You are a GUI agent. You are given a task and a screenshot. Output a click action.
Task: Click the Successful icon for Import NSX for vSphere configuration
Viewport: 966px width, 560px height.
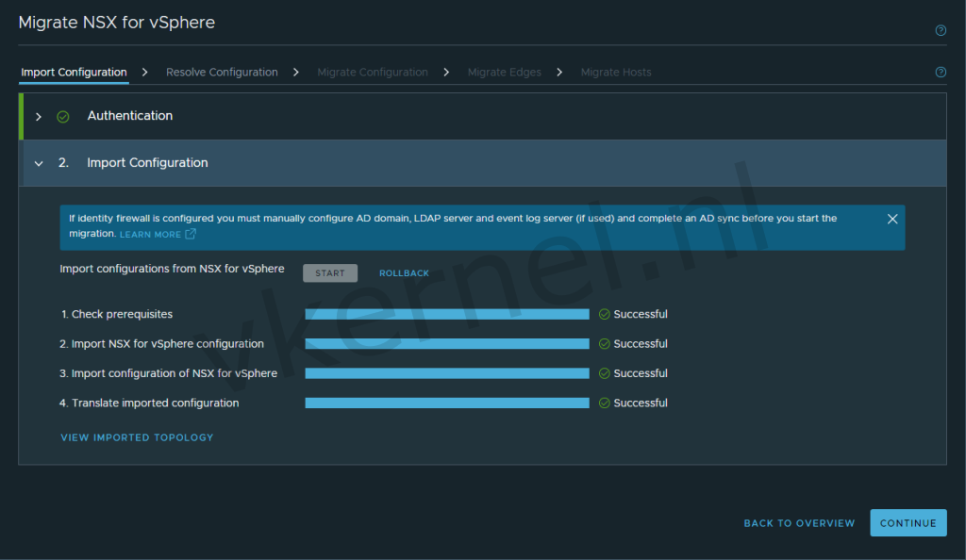coord(604,343)
